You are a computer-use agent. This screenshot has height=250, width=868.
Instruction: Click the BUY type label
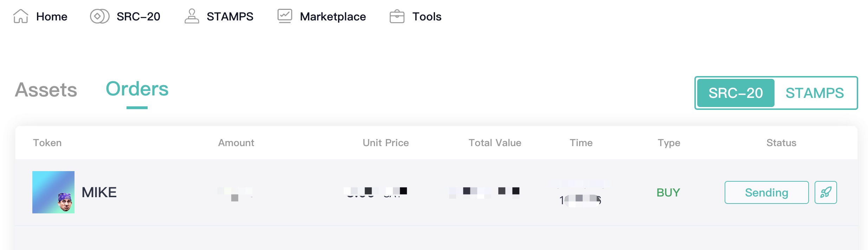(668, 193)
